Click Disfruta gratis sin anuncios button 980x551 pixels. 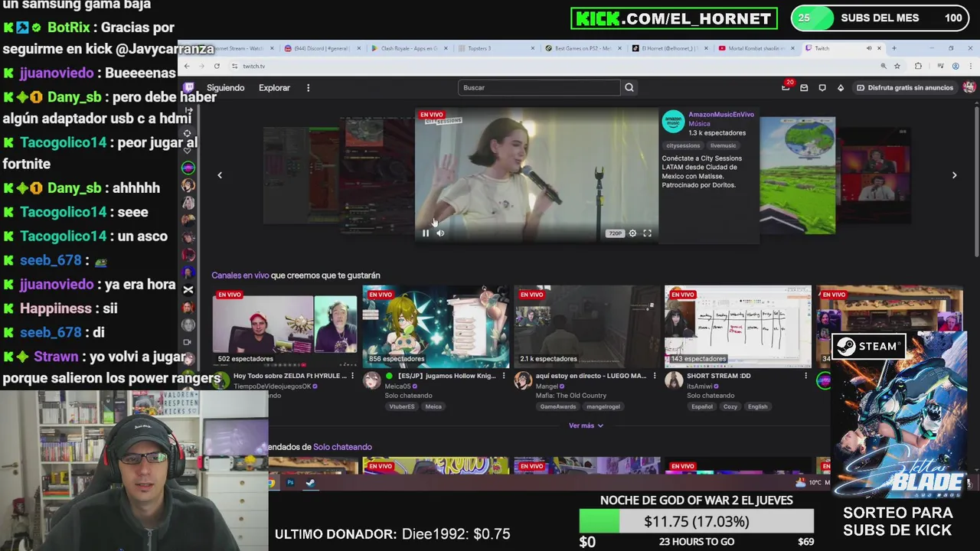904,88
